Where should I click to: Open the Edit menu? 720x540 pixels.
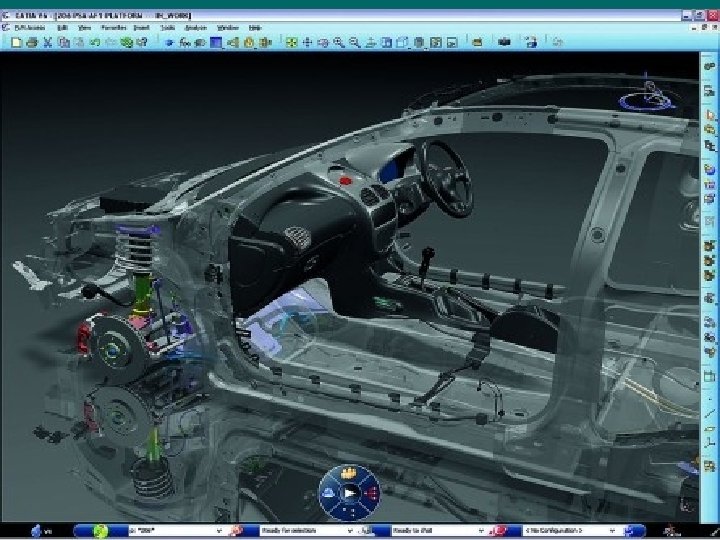(x=62, y=28)
